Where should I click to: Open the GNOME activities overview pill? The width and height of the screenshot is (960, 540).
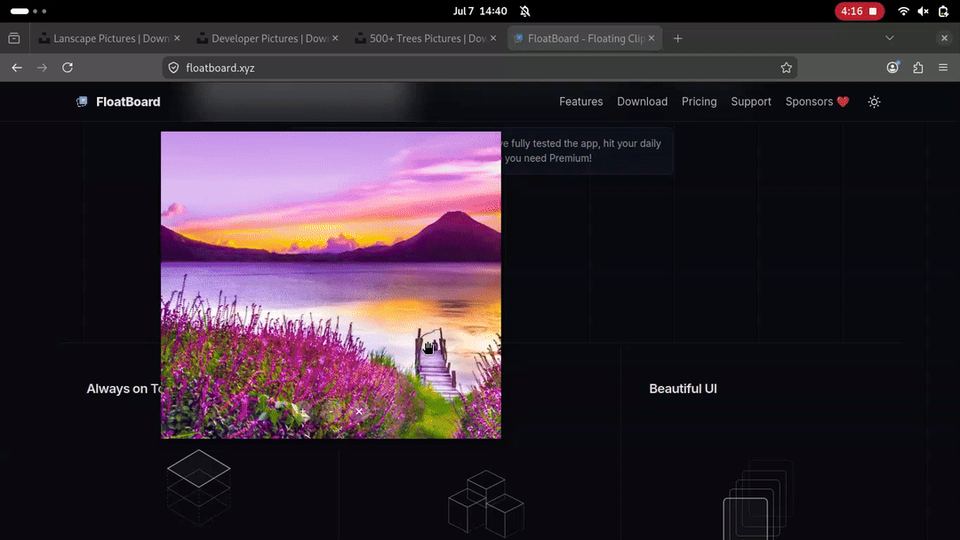click(28, 11)
